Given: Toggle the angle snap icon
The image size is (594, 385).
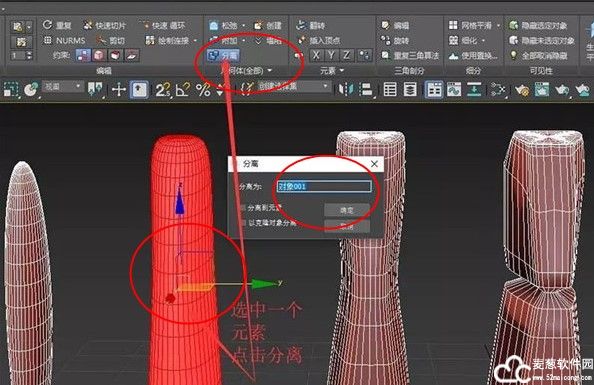Looking at the screenshot, I should (x=183, y=90).
